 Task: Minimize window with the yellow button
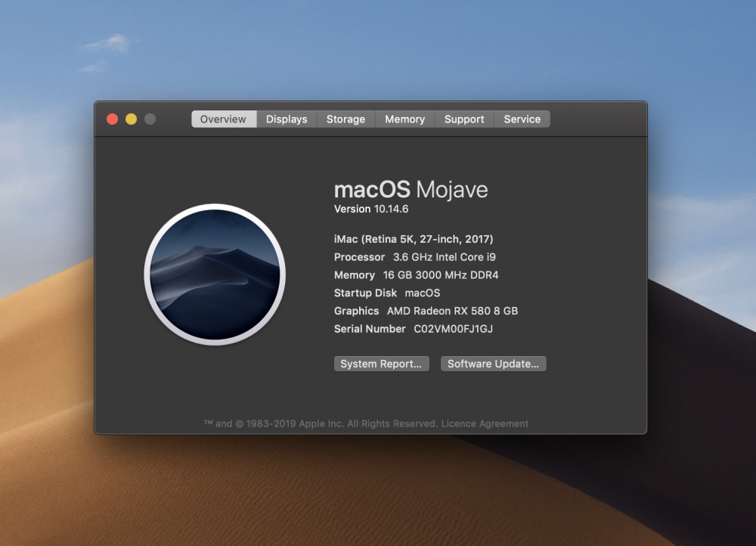(131, 119)
